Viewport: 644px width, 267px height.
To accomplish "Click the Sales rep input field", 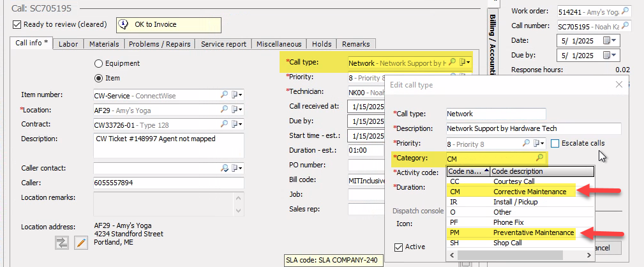I will [366, 209].
